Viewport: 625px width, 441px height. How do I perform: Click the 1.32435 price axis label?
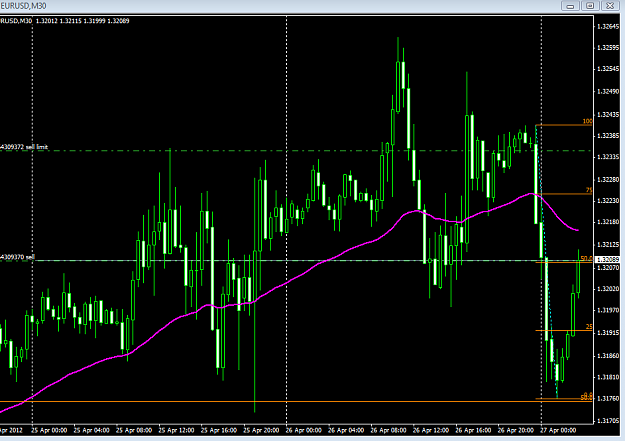pos(608,115)
